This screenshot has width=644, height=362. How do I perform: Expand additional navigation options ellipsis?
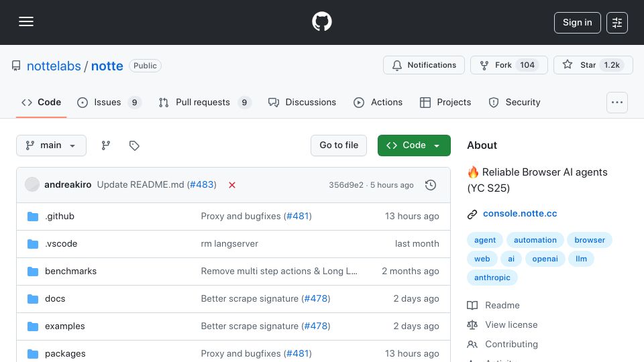617,102
